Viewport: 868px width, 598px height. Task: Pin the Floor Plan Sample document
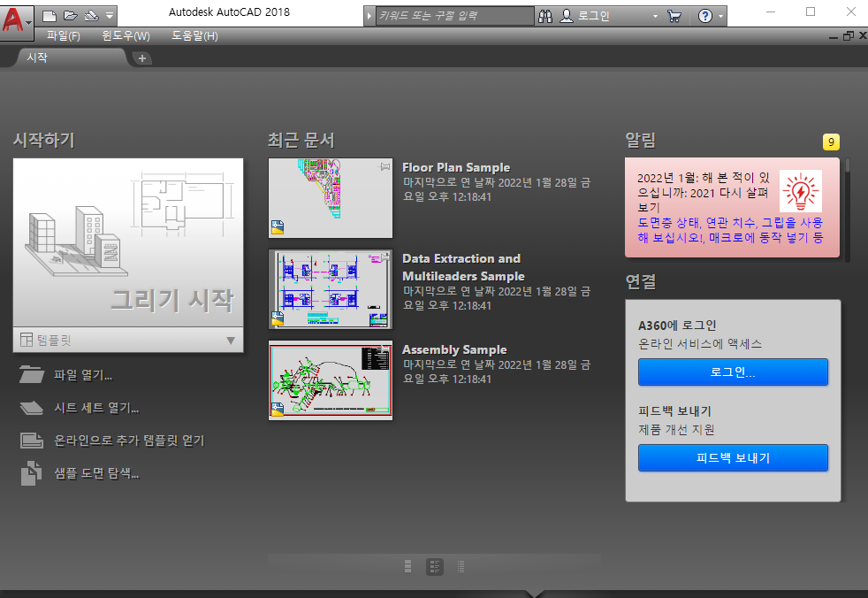[x=385, y=166]
